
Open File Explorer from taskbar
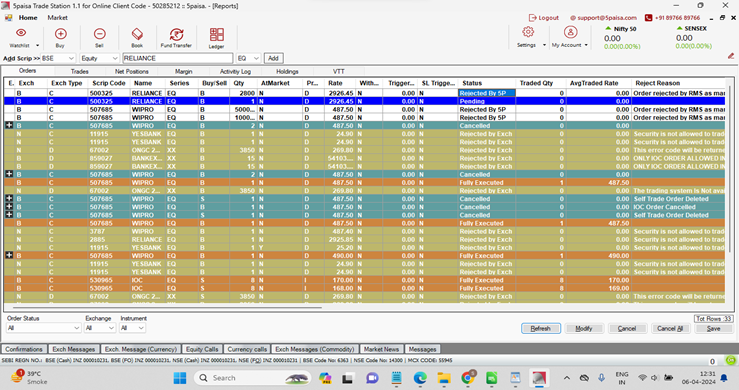click(443, 378)
